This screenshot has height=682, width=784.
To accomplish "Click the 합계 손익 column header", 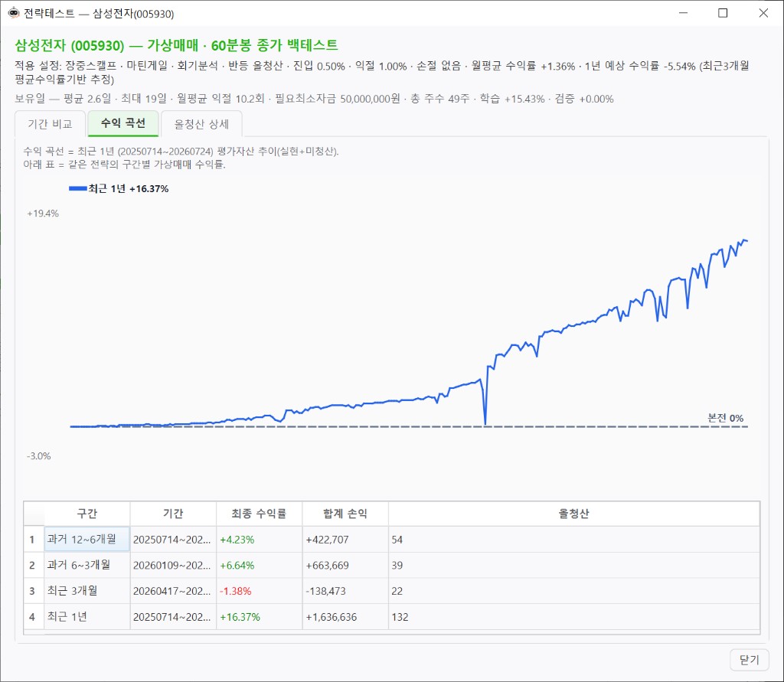I will click(345, 514).
